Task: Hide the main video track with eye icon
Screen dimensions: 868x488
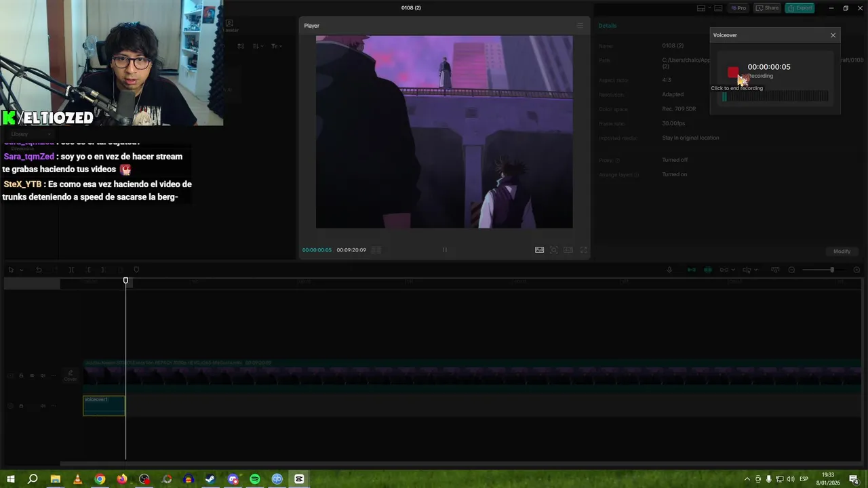Action: point(31,375)
